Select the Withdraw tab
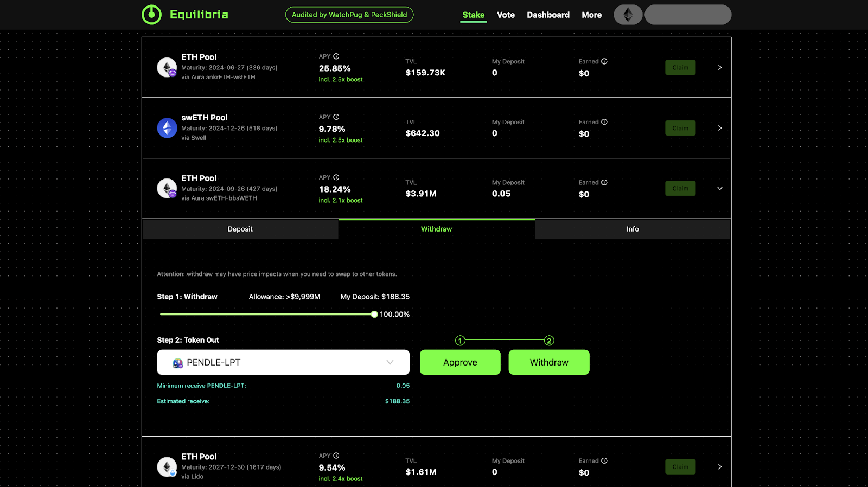868x487 pixels. click(x=436, y=229)
